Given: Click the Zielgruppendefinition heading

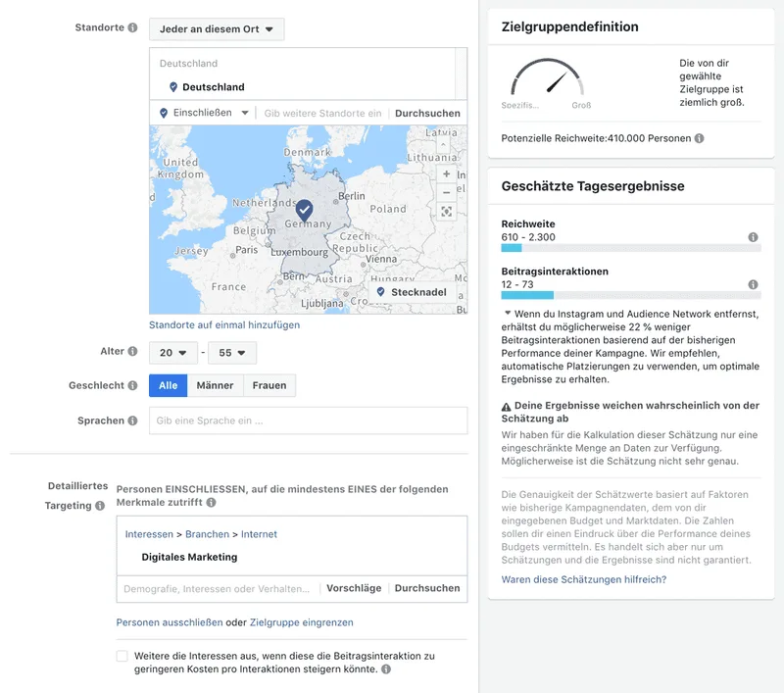Looking at the screenshot, I should [570, 26].
